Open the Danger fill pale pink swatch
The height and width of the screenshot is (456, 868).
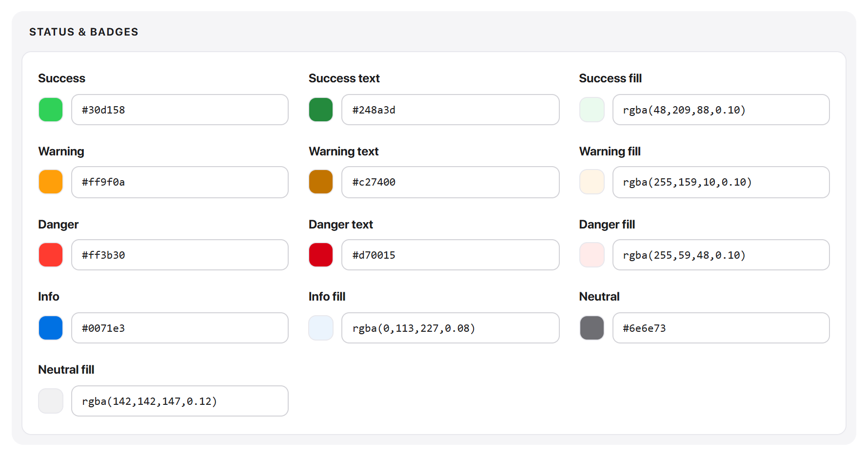(592, 255)
